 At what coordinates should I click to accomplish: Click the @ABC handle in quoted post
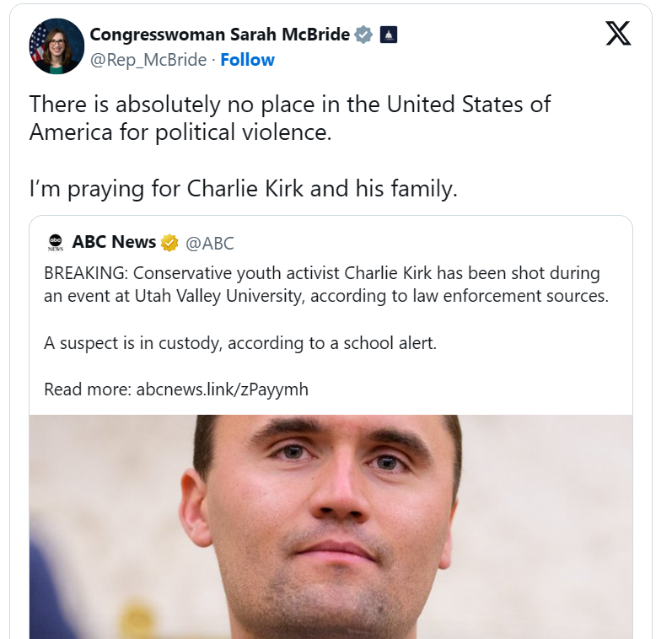[x=210, y=244]
